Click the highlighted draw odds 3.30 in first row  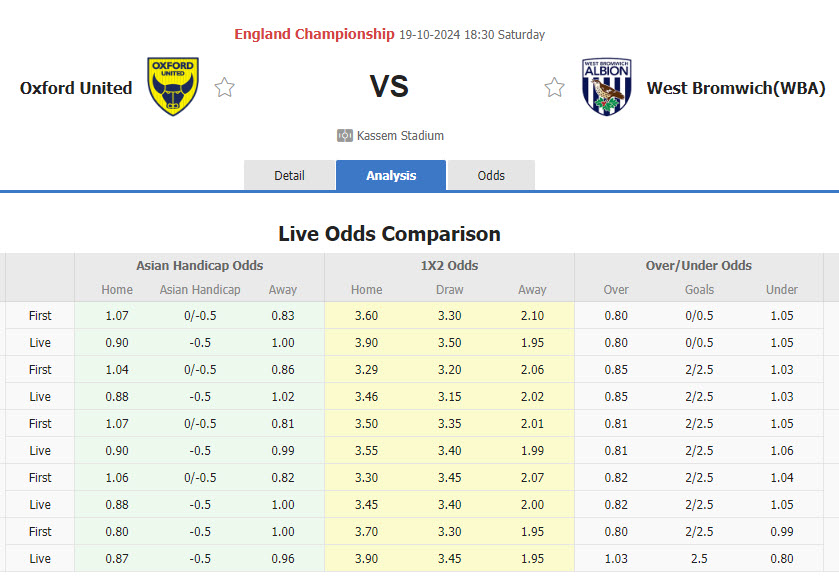(x=449, y=315)
